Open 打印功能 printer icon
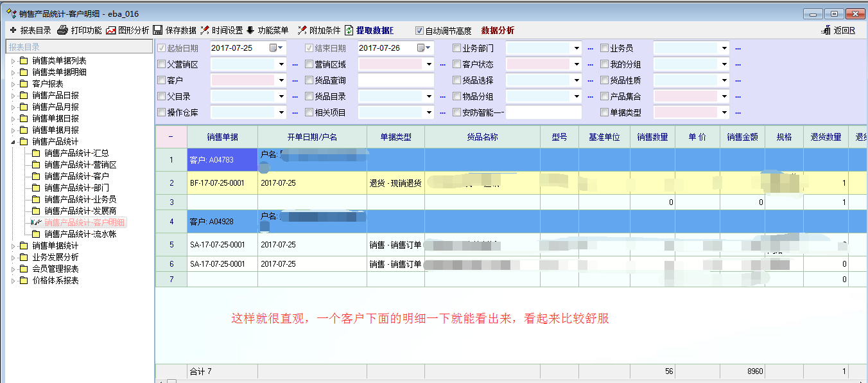 [x=62, y=30]
